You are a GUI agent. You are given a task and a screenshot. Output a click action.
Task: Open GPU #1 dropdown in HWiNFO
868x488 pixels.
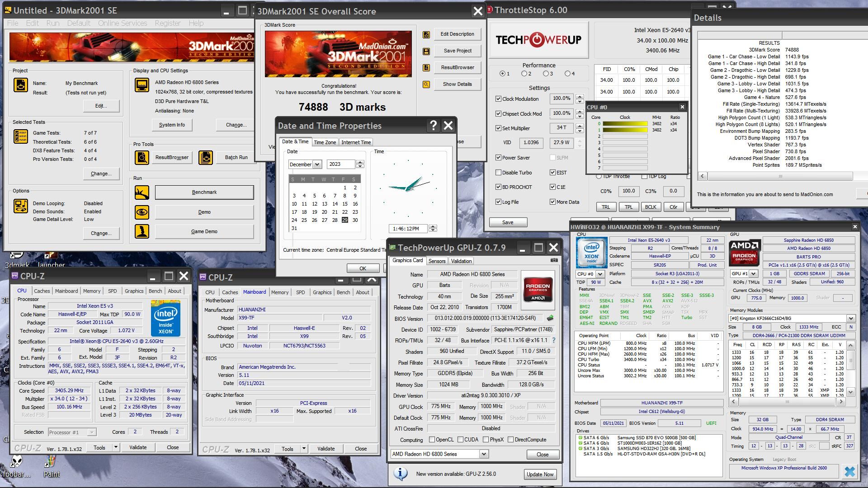(x=754, y=274)
